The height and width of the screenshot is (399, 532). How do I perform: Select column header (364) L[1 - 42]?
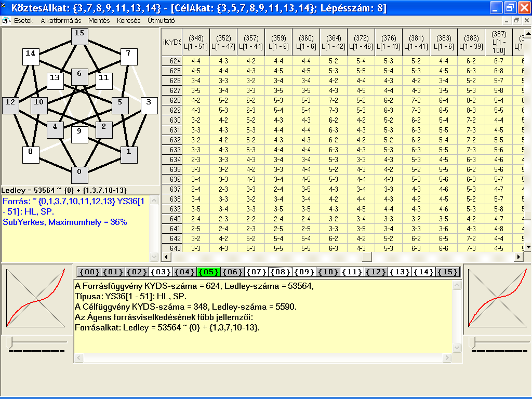tap(334, 42)
